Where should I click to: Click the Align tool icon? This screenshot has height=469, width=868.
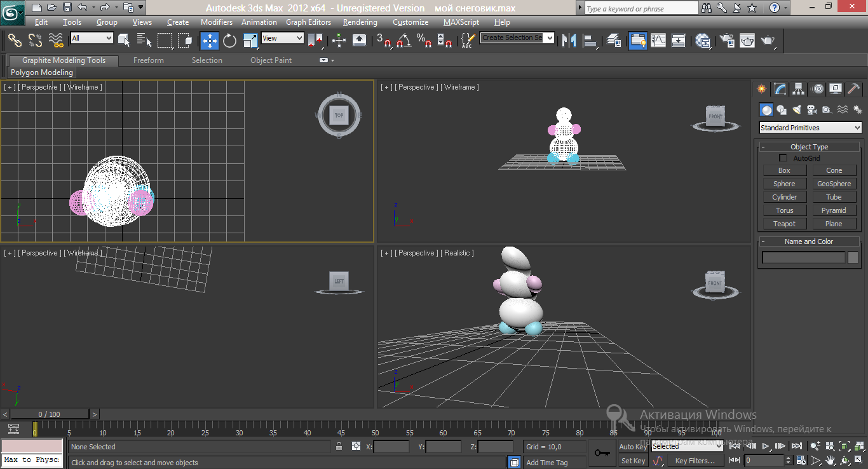(591, 41)
